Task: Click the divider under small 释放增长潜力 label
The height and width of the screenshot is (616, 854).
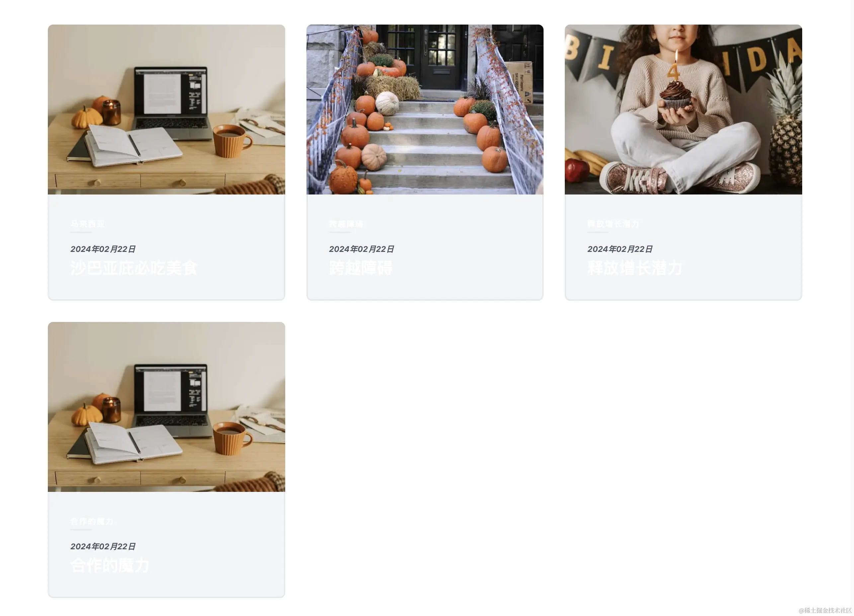Action: click(598, 232)
